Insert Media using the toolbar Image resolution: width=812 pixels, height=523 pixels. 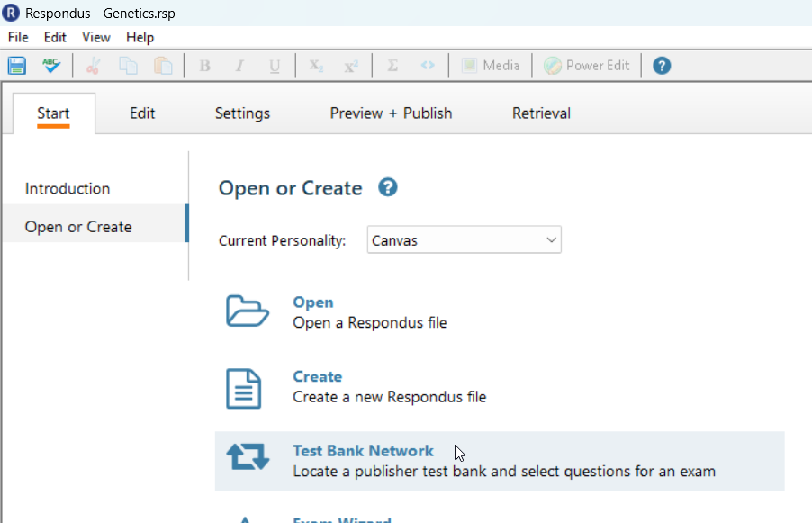(491, 65)
